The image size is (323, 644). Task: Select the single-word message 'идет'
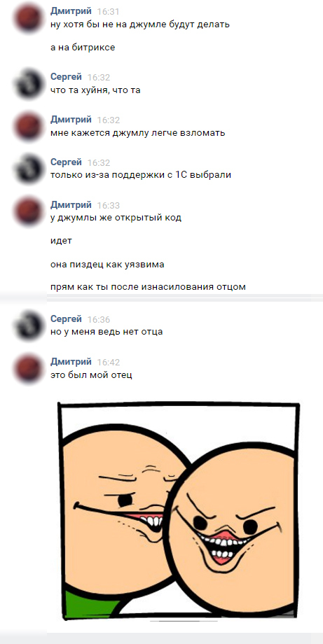coord(61,241)
